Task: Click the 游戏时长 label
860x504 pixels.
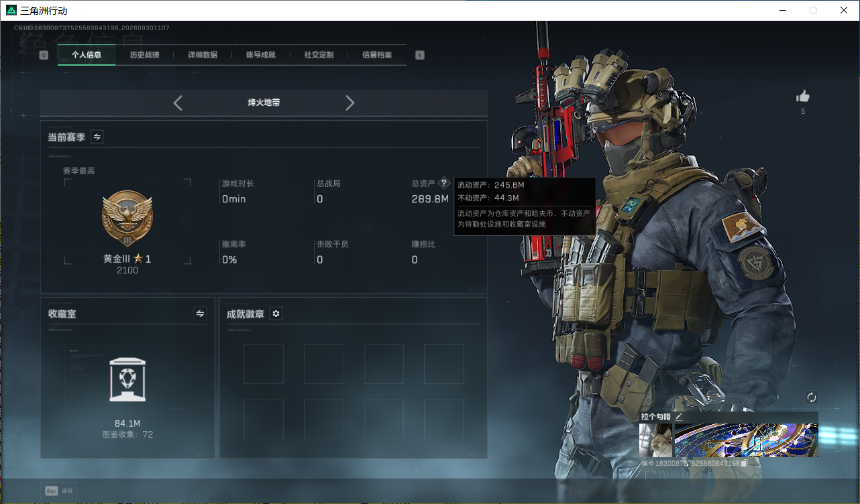Action: (x=238, y=184)
